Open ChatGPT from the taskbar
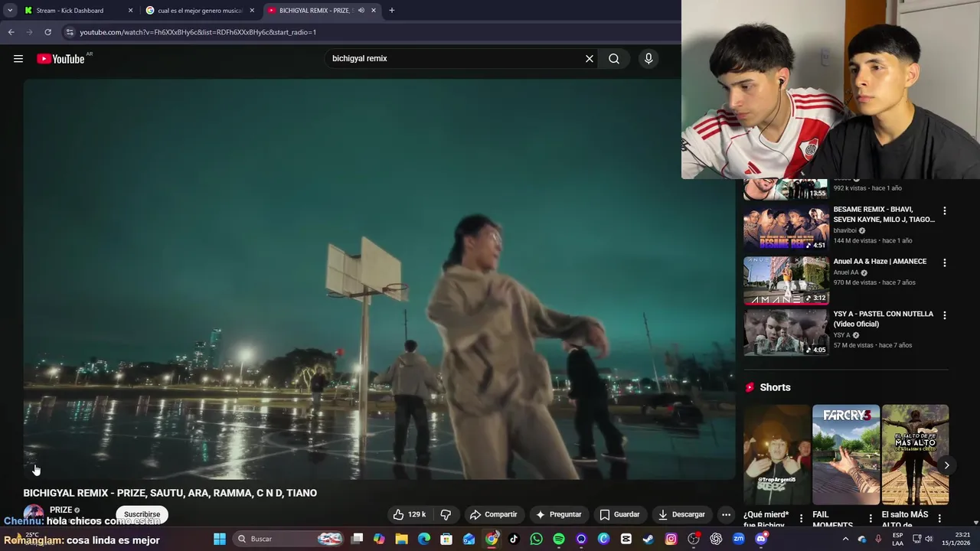This screenshot has height=551, width=980. pos(716,539)
